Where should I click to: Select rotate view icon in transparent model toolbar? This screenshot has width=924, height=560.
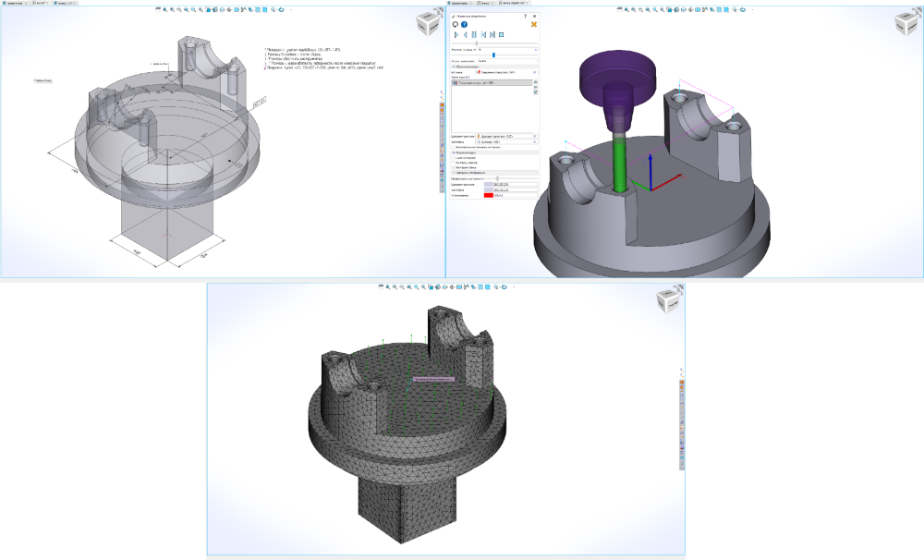coord(281,10)
